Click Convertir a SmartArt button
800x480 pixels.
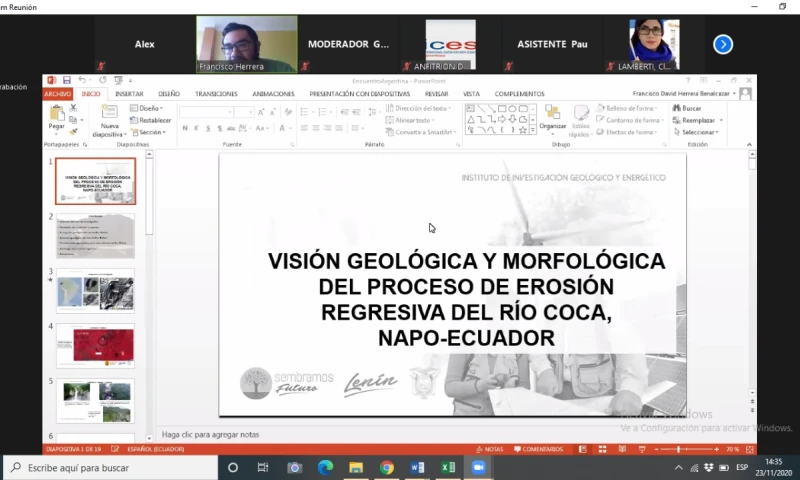pyautogui.click(x=421, y=132)
